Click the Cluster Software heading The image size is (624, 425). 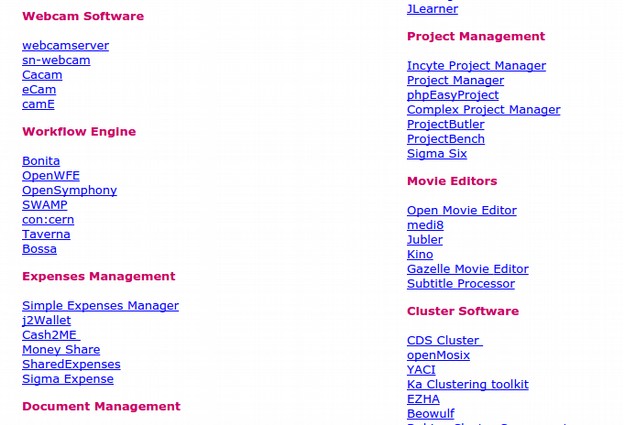pos(463,311)
